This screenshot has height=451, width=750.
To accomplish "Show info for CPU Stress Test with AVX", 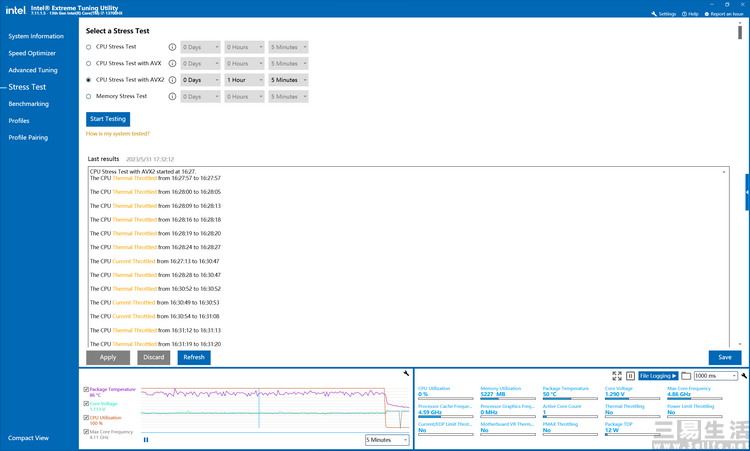I will click(172, 64).
